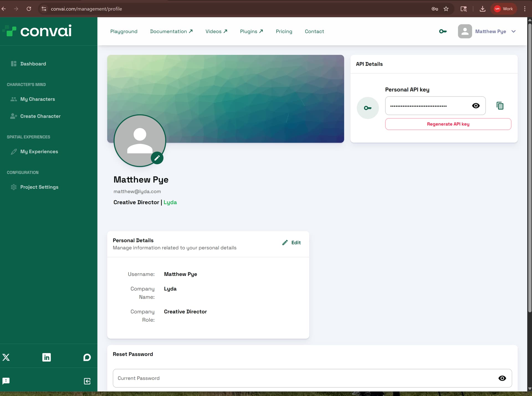The width and height of the screenshot is (532, 396).
Task: Click the avatar edit pencil icon
Action: point(157,158)
